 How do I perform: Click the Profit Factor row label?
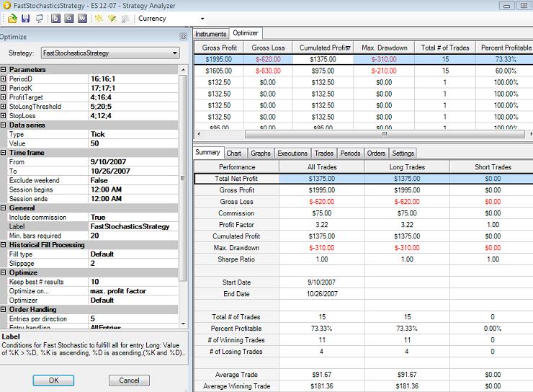coord(236,225)
